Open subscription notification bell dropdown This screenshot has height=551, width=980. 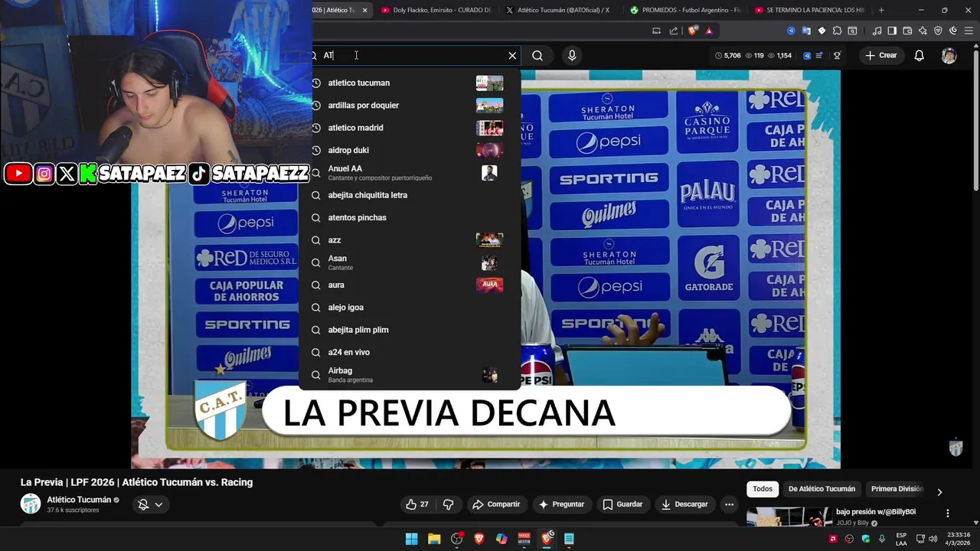(150, 504)
